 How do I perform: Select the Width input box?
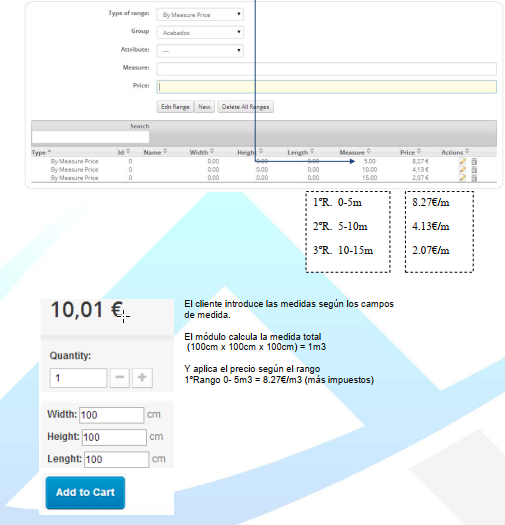tap(112, 415)
